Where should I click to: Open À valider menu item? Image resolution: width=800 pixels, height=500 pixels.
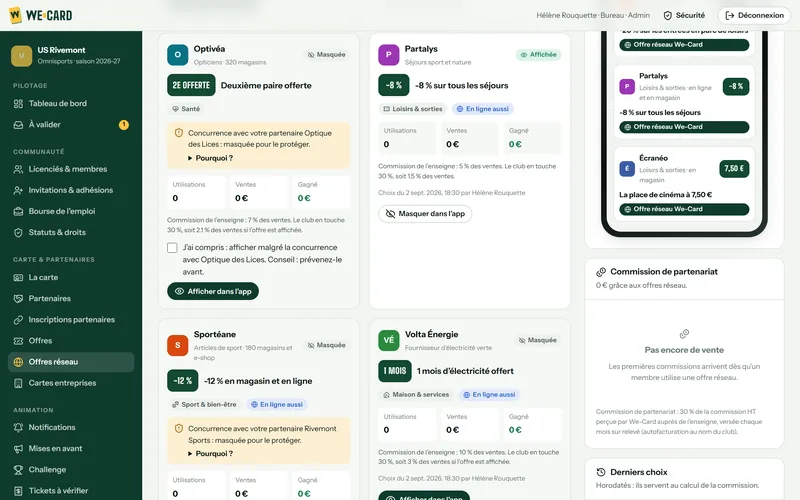pos(71,124)
